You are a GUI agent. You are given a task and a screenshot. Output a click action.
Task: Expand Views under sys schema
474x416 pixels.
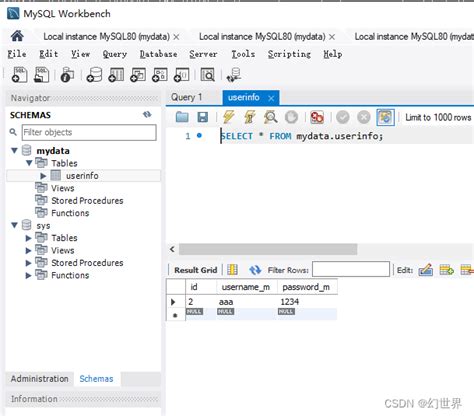29,250
